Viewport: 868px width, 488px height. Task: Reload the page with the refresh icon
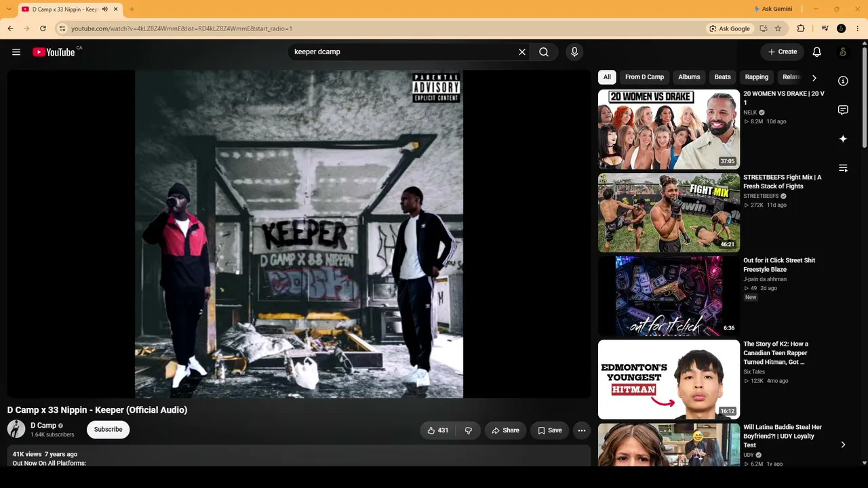pos(43,28)
